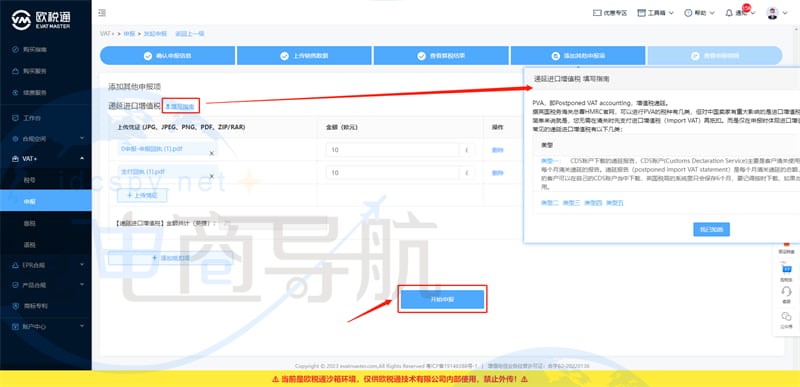Click the 欧税通 EVAT MASTER logo
Image resolution: width=800 pixels, height=387 pixels.
point(42,20)
